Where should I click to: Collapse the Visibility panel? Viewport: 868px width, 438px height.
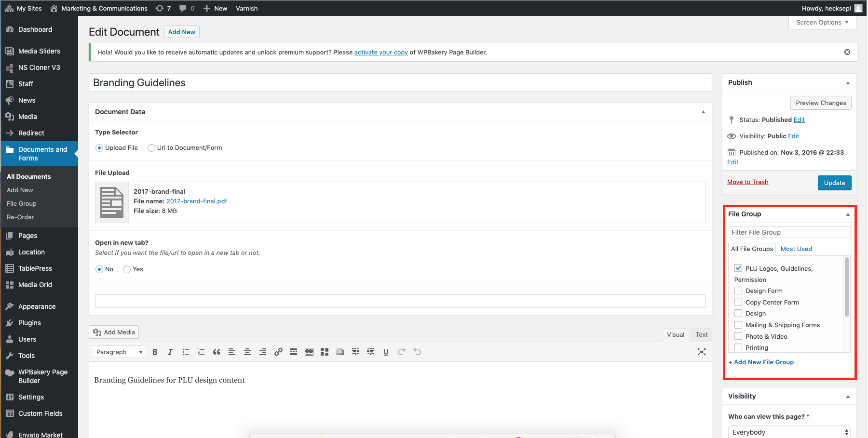point(848,397)
